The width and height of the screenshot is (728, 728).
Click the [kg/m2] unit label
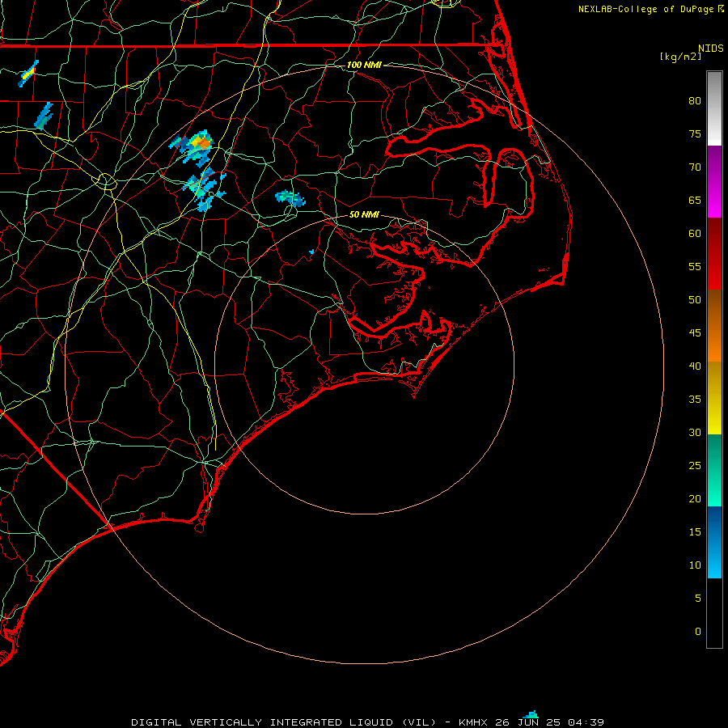(681, 57)
